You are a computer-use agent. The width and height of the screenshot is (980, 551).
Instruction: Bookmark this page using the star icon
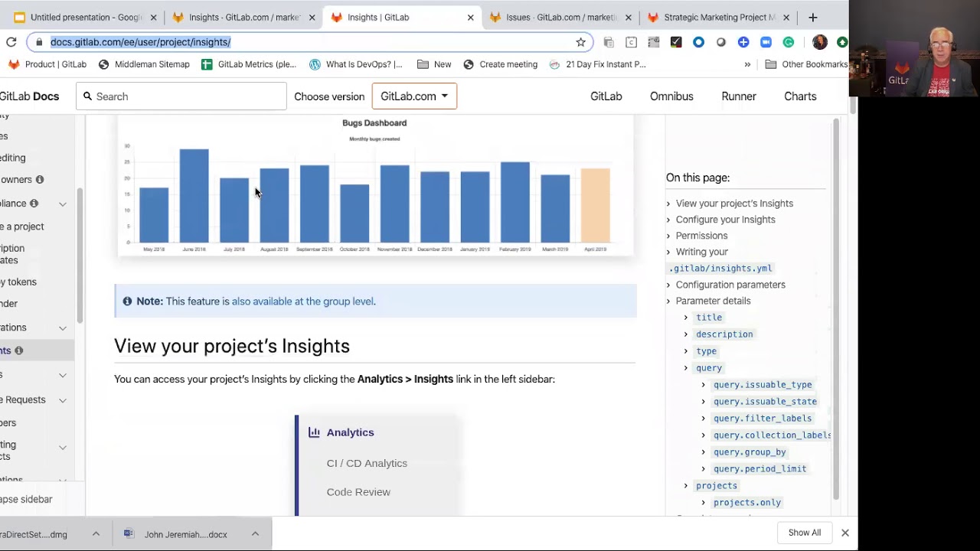pos(580,42)
